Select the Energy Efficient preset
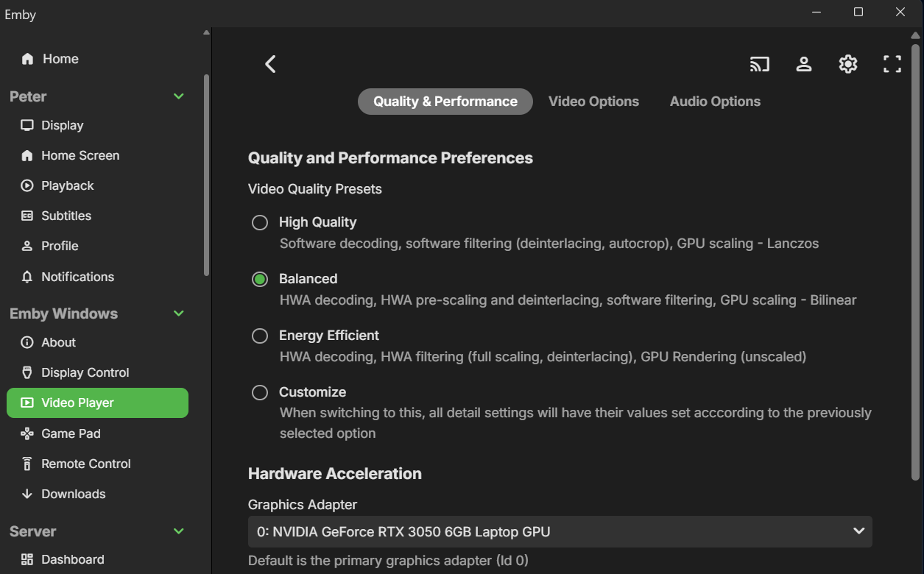 (x=260, y=336)
